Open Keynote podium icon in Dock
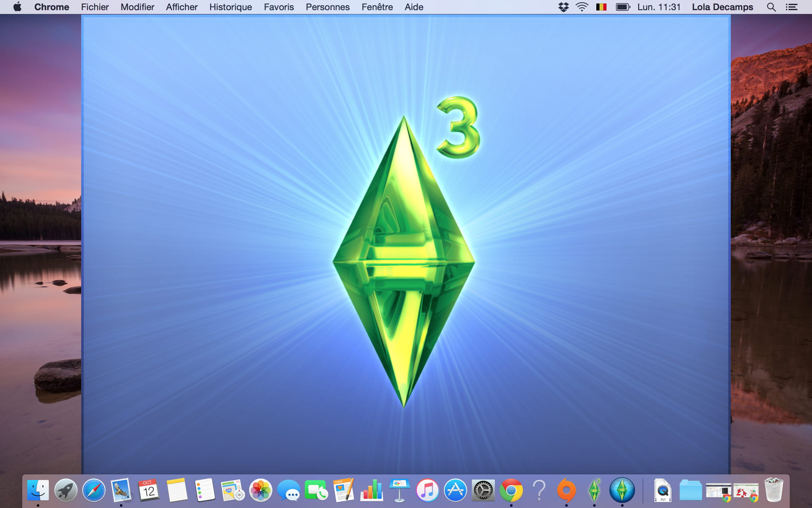Viewport: 812px width, 508px height. (x=399, y=490)
